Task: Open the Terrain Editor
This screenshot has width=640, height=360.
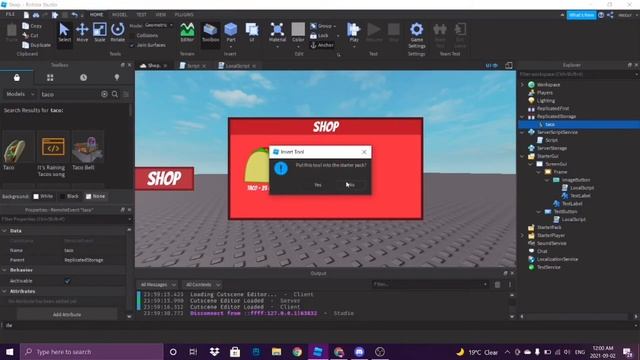Action: 187,33
